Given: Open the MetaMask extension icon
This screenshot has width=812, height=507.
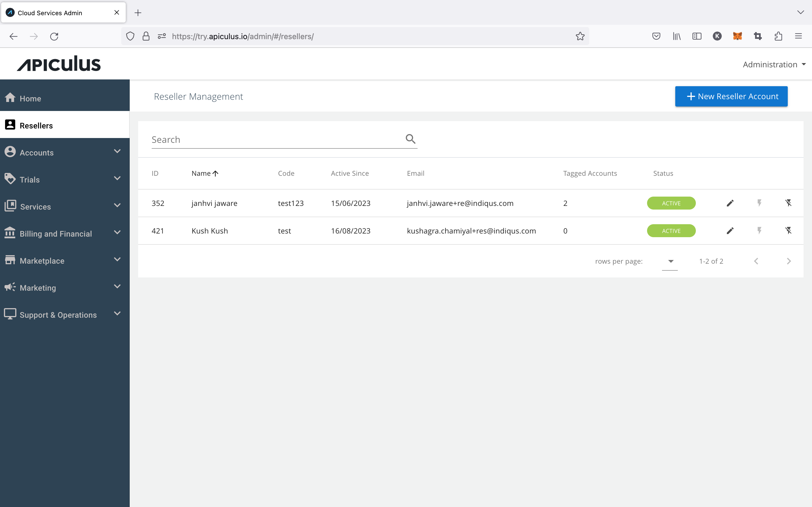Looking at the screenshot, I should pyautogui.click(x=738, y=36).
